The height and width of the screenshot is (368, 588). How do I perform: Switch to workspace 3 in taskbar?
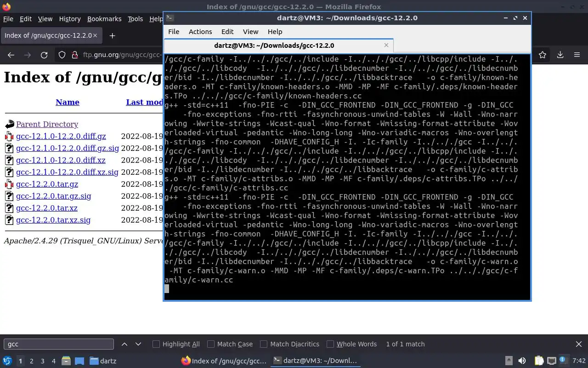coord(42,361)
